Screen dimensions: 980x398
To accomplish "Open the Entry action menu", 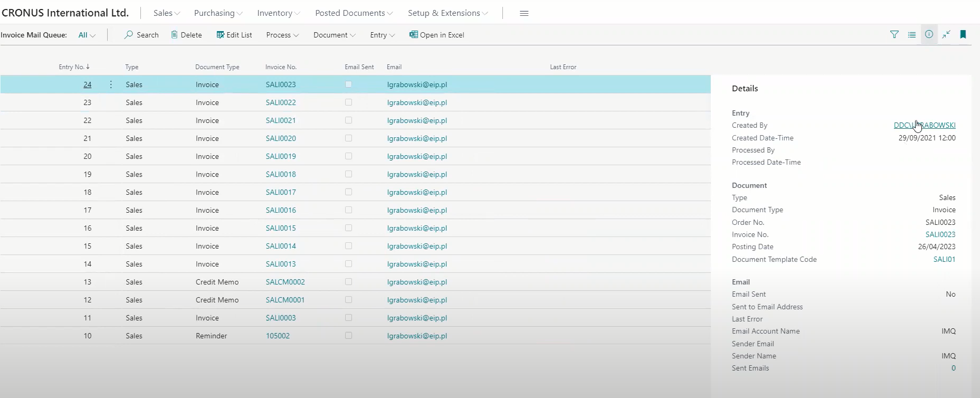I will [x=383, y=35].
